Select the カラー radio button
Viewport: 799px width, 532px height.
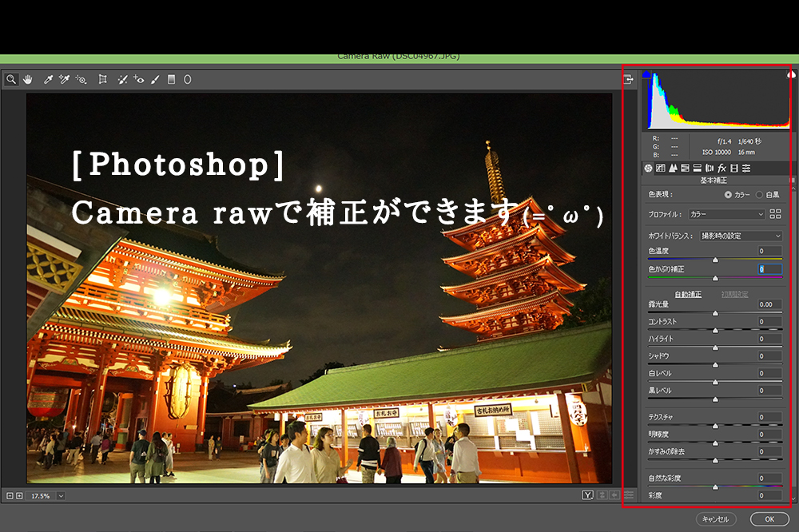tap(728, 195)
